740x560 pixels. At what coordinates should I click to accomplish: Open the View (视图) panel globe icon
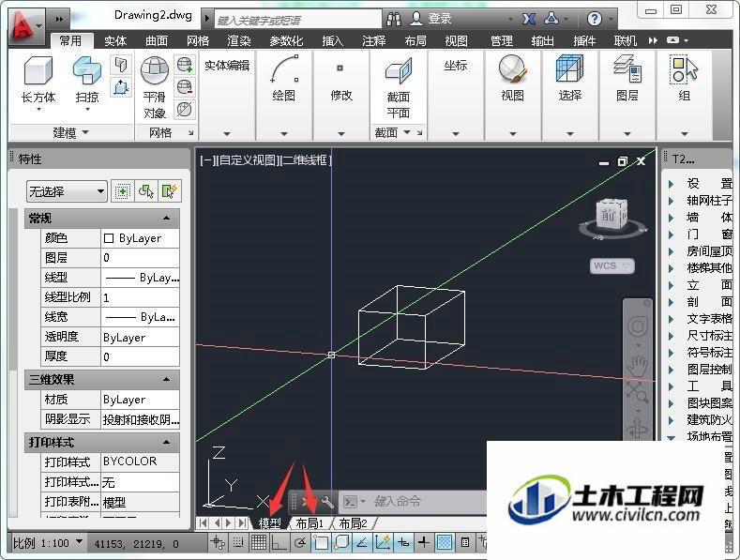[x=512, y=69]
